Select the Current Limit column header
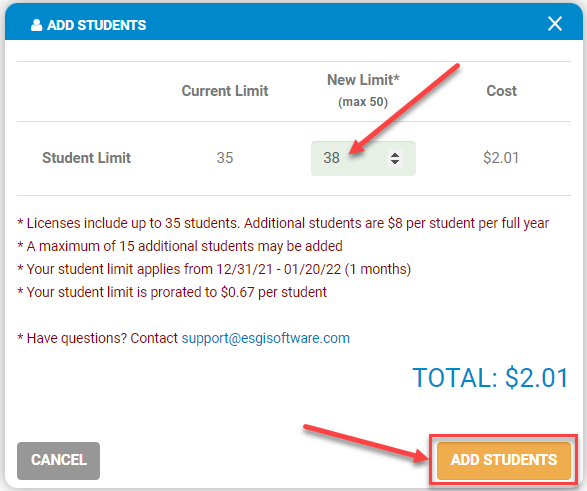The height and width of the screenshot is (491, 587). click(x=225, y=91)
